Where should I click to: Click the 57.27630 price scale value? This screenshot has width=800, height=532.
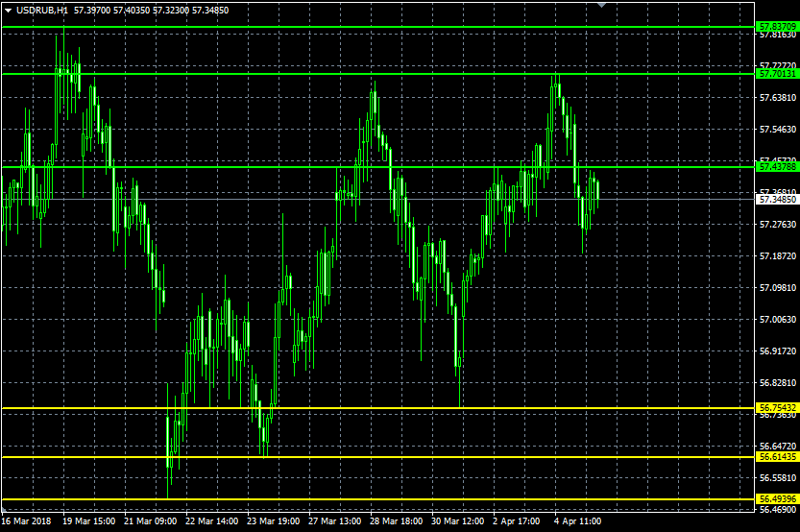click(x=778, y=224)
